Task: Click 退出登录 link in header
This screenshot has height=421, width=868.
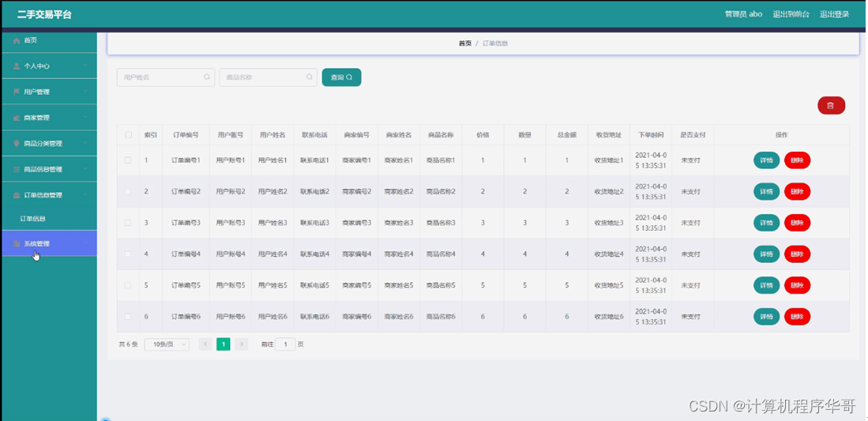Action: pyautogui.click(x=834, y=14)
